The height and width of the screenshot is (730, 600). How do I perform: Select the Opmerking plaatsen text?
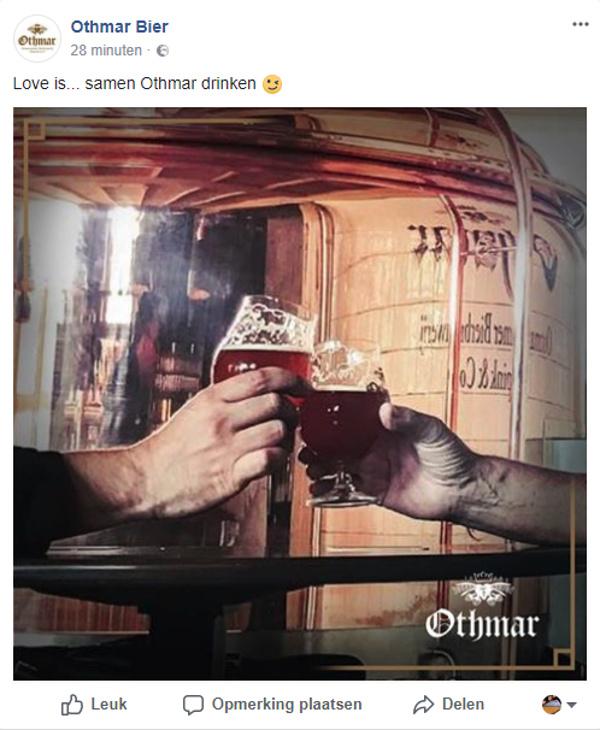click(x=287, y=704)
